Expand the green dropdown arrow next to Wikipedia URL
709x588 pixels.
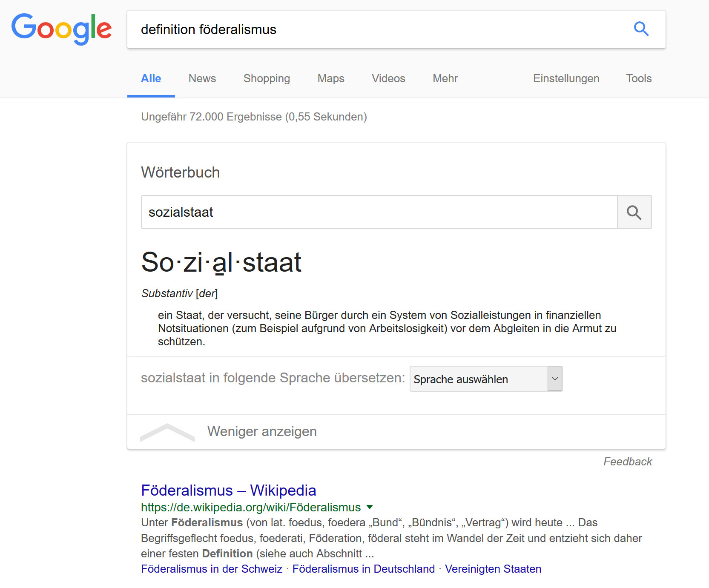(369, 507)
